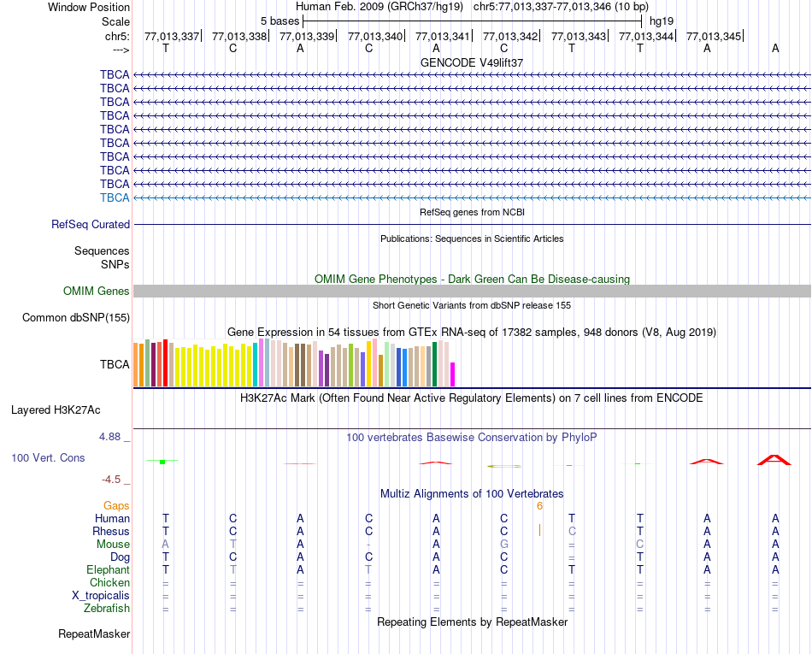
Task: Click the Sequences track label
Action: [102, 250]
